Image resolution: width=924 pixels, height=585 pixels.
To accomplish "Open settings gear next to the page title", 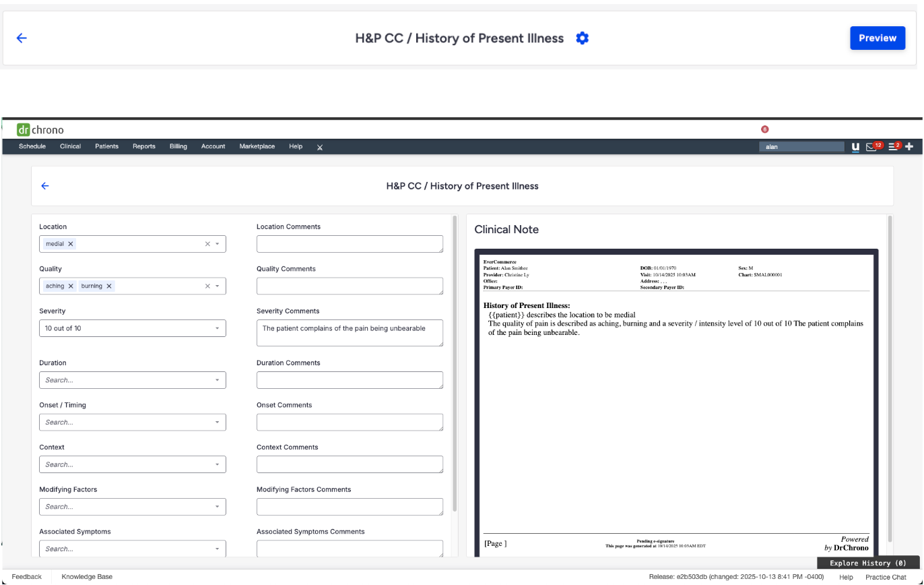I will pyautogui.click(x=583, y=38).
